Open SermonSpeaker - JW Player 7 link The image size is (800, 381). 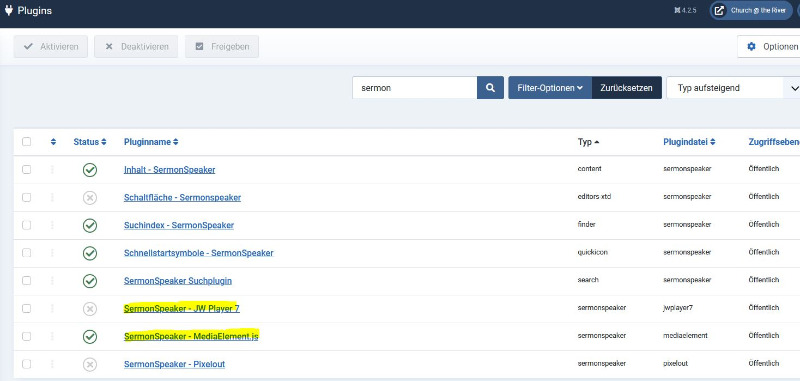coord(182,309)
